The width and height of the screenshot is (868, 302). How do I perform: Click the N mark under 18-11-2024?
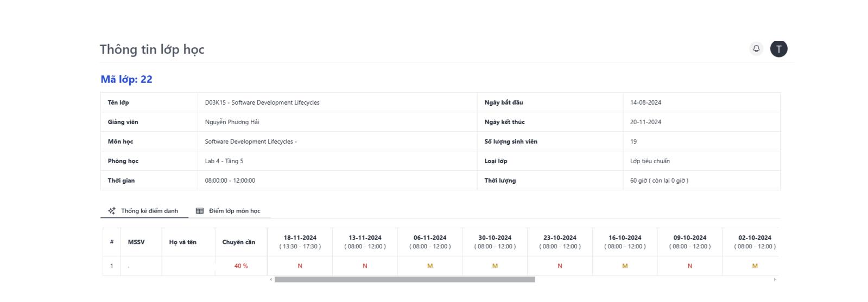click(x=300, y=266)
